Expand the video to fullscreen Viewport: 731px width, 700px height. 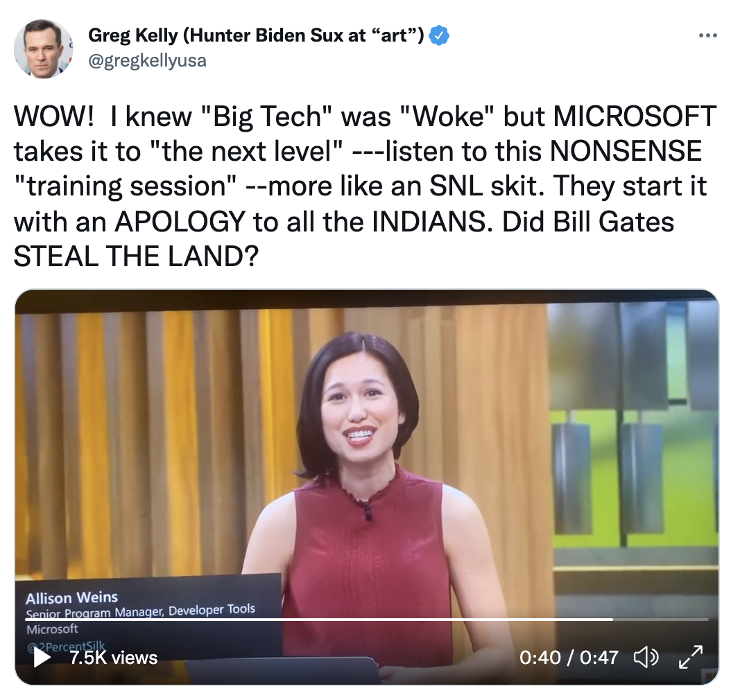click(691, 657)
